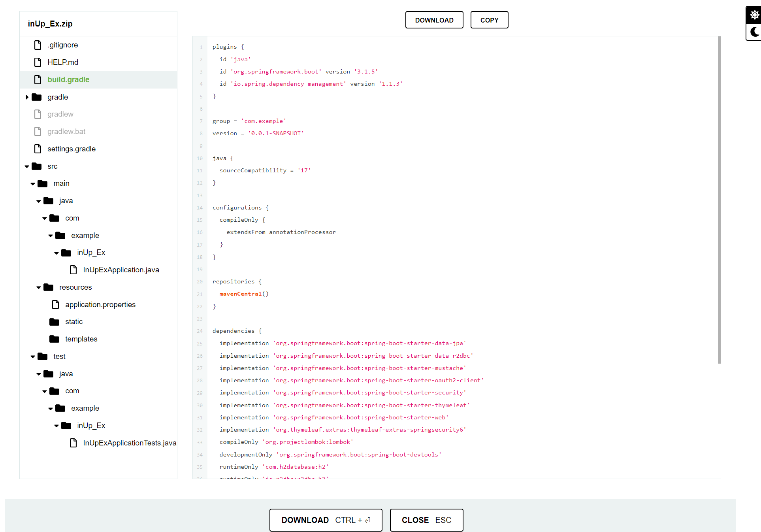Select gradlew.bat in file tree
This screenshot has width=761, height=532.
coord(66,132)
